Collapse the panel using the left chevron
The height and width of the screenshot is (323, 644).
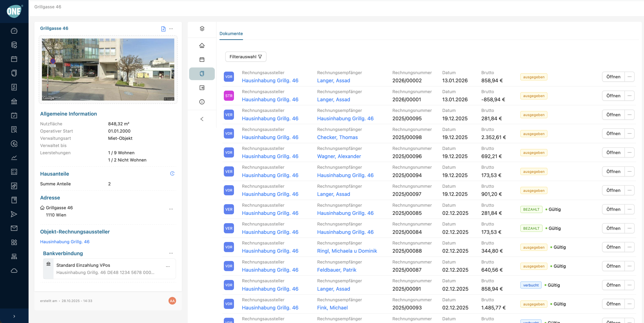pyautogui.click(x=202, y=119)
